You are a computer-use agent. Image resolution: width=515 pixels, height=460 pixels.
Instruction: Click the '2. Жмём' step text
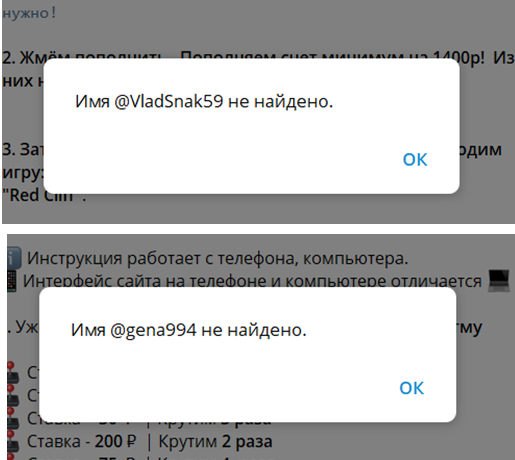[23, 58]
